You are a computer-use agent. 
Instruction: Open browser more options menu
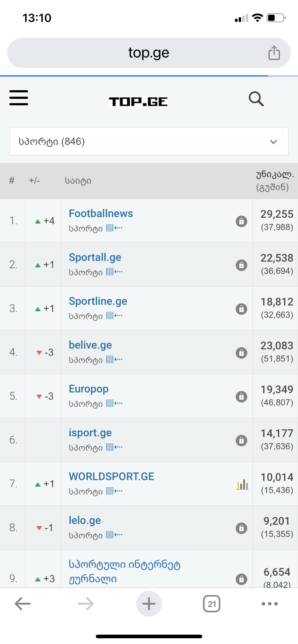click(270, 604)
